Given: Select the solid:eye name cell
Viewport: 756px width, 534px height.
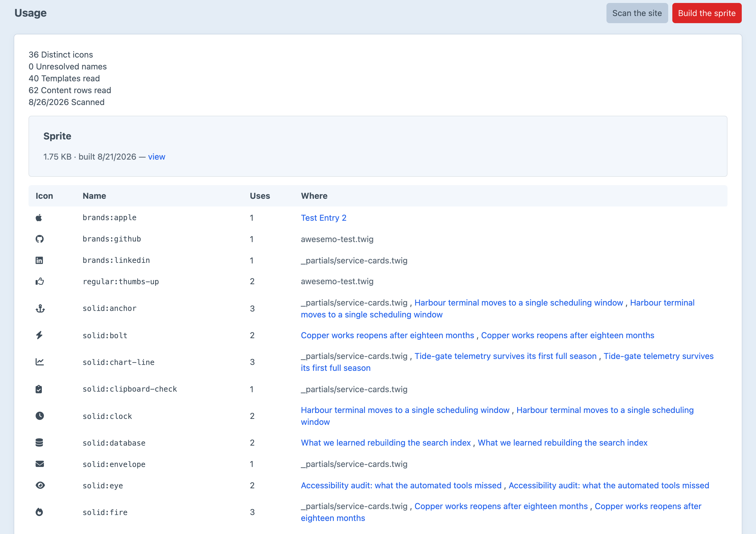Looking at the screenshot, I should (x=103, y=486).
